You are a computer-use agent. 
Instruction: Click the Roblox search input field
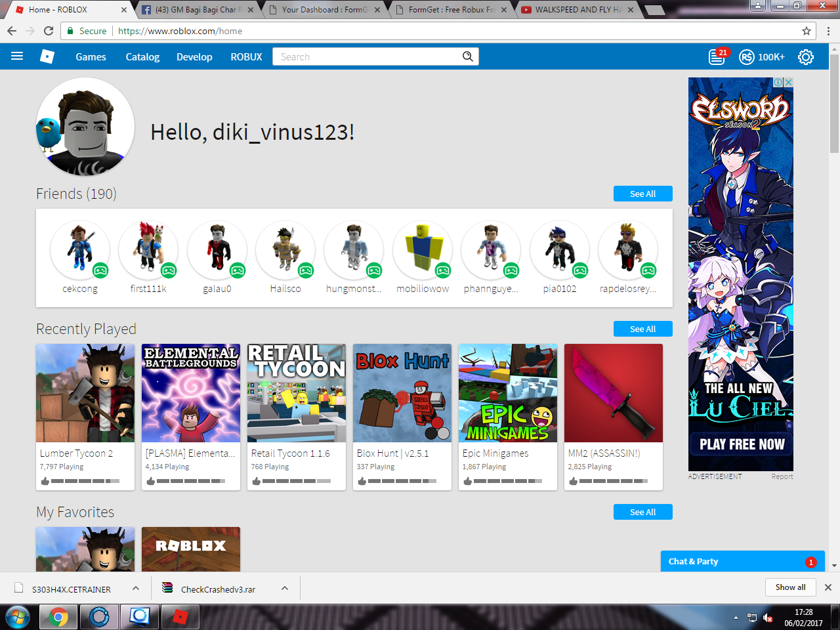click(x=367, y=56)
